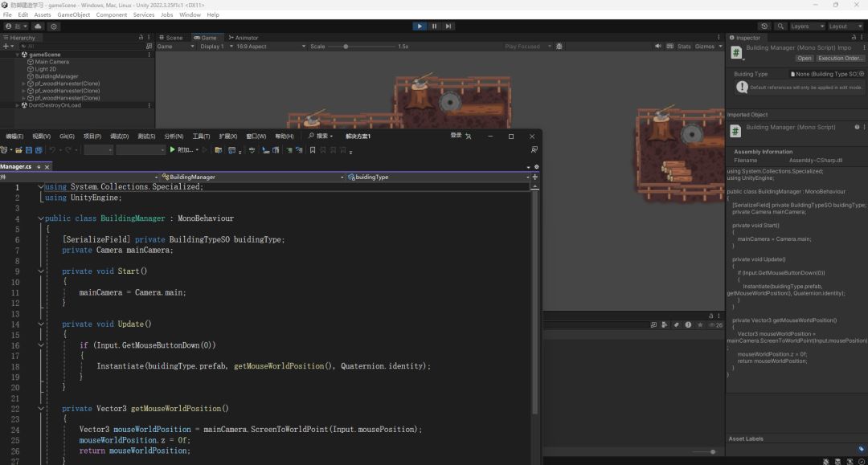Click the search magnifier in Unity toolbar
Image resolution: width=868 pixels, height=465 pixels.
779,27
